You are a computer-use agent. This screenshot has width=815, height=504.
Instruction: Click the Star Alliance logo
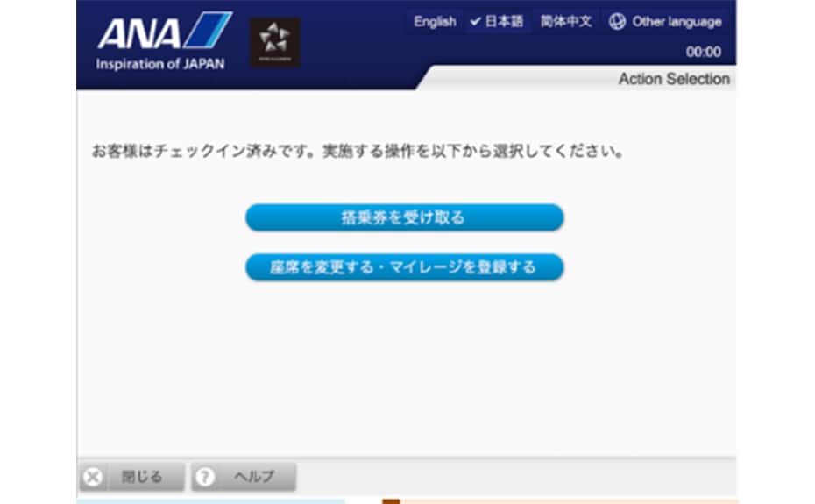coord(275,42)
